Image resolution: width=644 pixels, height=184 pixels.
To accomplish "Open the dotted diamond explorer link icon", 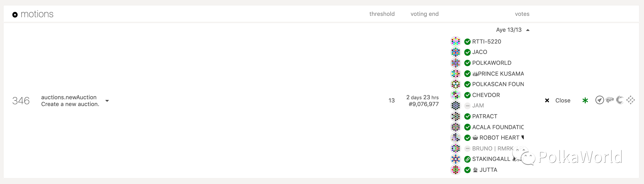I will (x=631, y=100).
